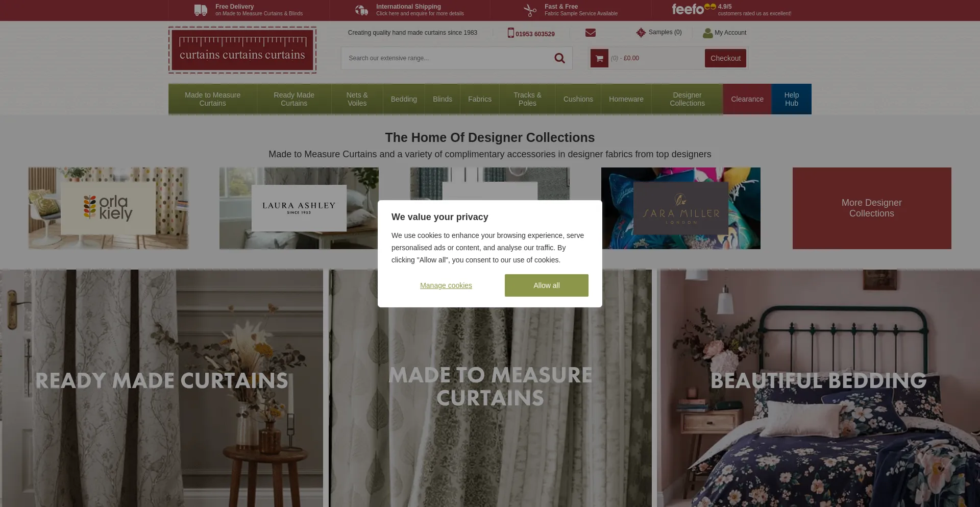Open the Designer Collections menu
The width and height of the screenshot is (980, 507).
coord(687,99)
